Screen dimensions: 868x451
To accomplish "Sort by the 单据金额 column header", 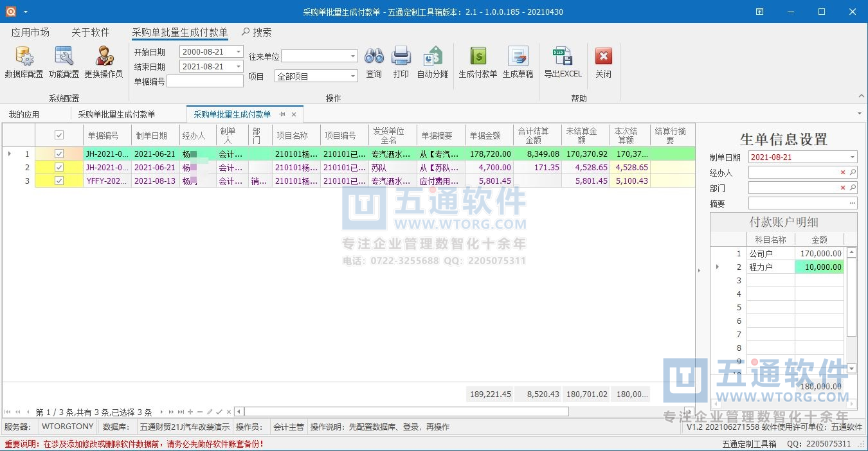I will click(489, 136).
